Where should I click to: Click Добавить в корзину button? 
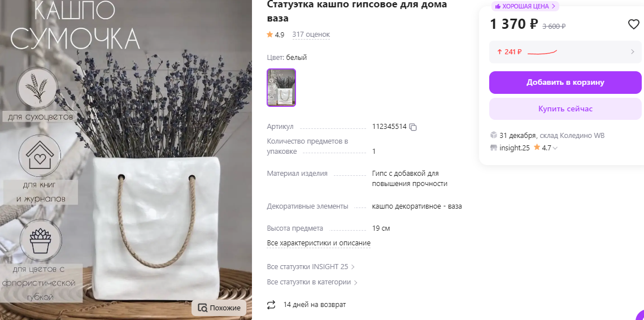click(x=565, y=83)
